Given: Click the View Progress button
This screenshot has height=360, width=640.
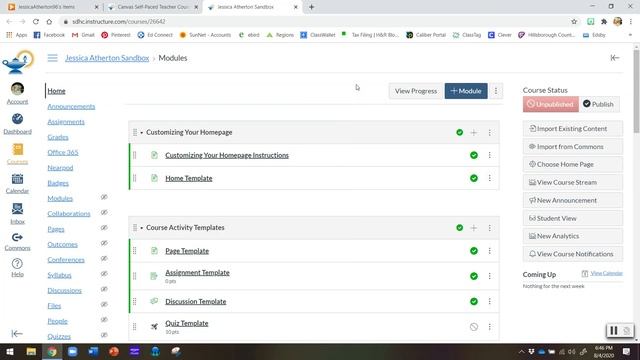Looking at the screenshot, I should point(416,91).
